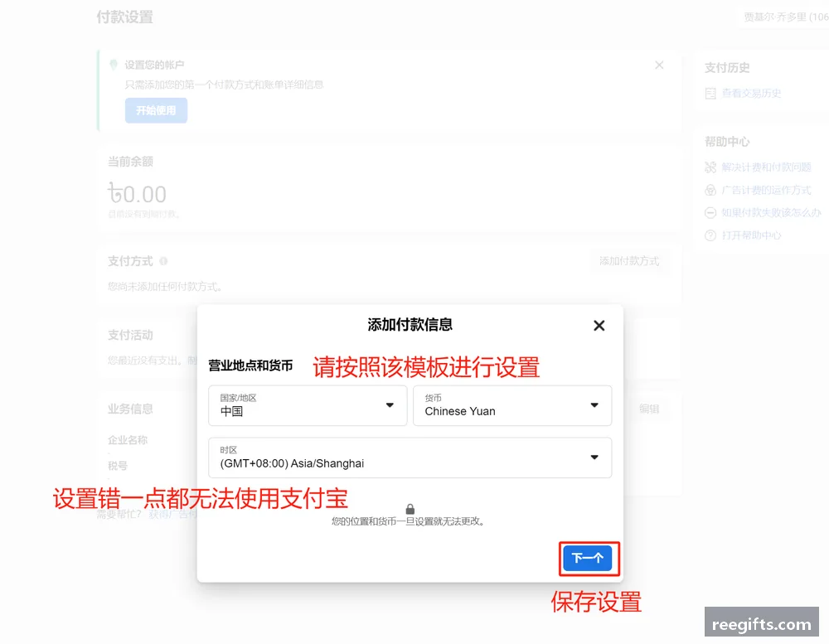Click the 您尚未添加任何付款方式 text
The width and height of the screenshot is (829, 644).
[166, 287]
